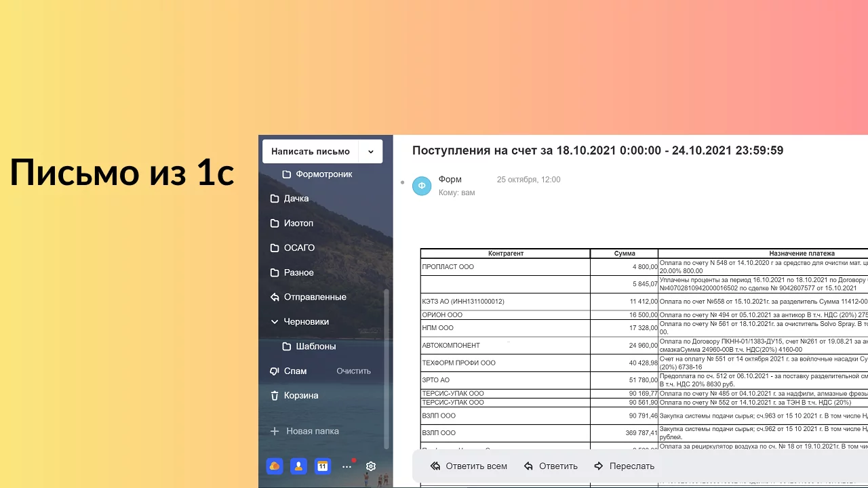The image size is (868, 488).
Task: Click the sender name Форм
Action: click(450, 180)
